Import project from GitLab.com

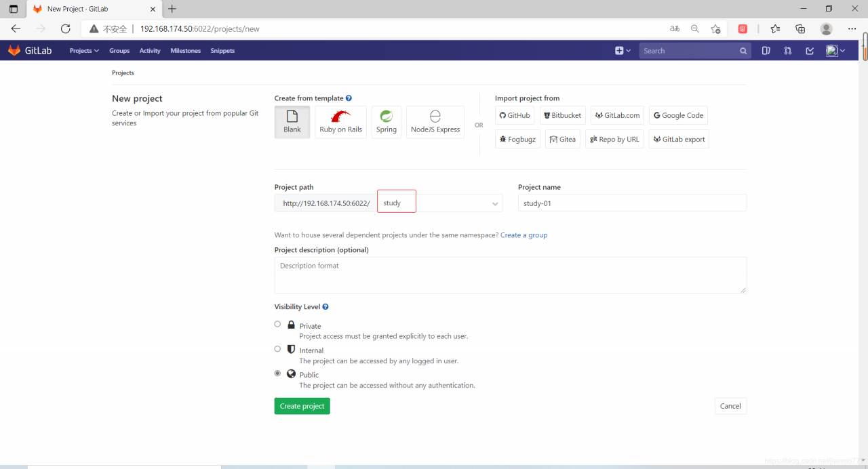617,115
